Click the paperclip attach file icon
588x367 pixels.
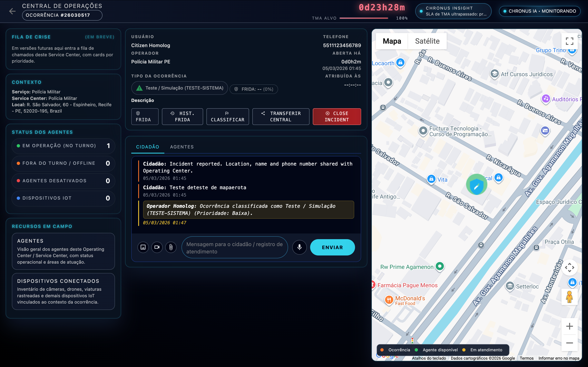click(171, 247)
